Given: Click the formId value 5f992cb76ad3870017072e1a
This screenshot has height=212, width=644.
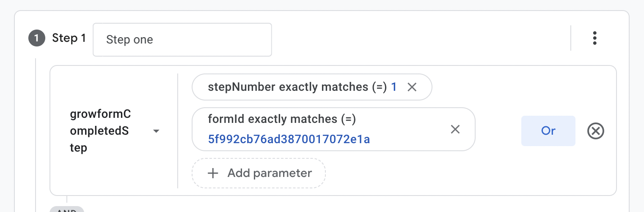Looking at the screenshot, I should pos(289,139).
